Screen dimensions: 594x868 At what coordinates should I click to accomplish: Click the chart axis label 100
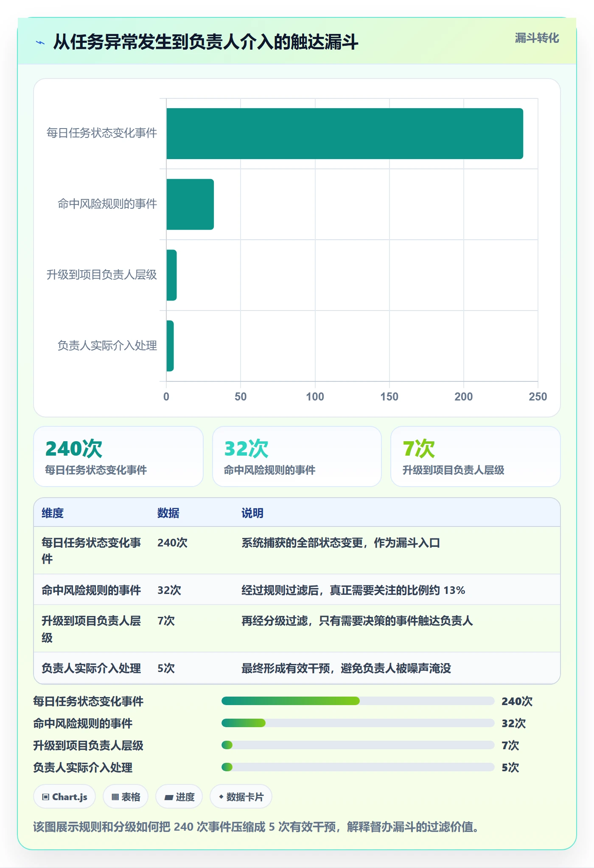tap(315, 397)
